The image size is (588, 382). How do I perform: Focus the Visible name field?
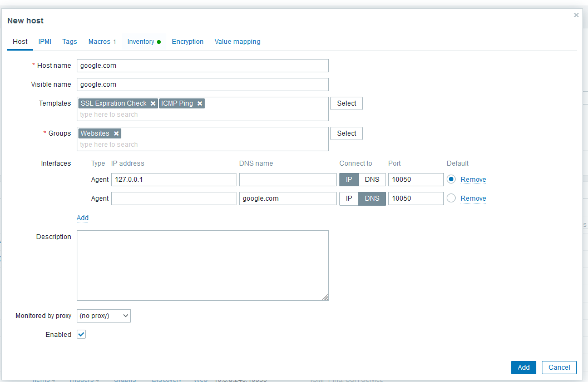[202, 85]
